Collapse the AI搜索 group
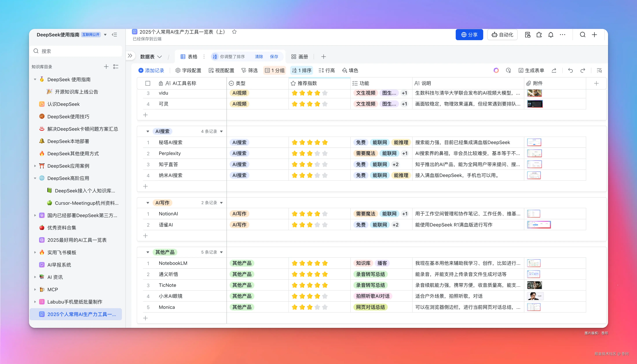637x364 pixels. click(x=148, y=132)
